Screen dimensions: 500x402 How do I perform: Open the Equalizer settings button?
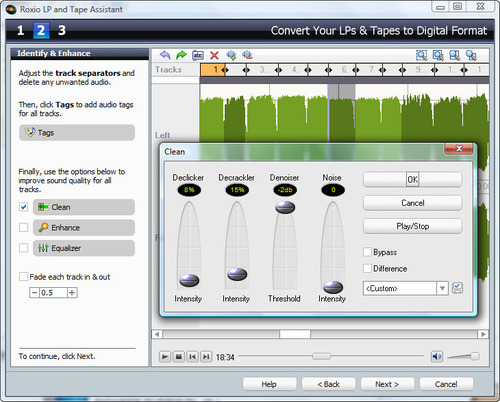84,248
